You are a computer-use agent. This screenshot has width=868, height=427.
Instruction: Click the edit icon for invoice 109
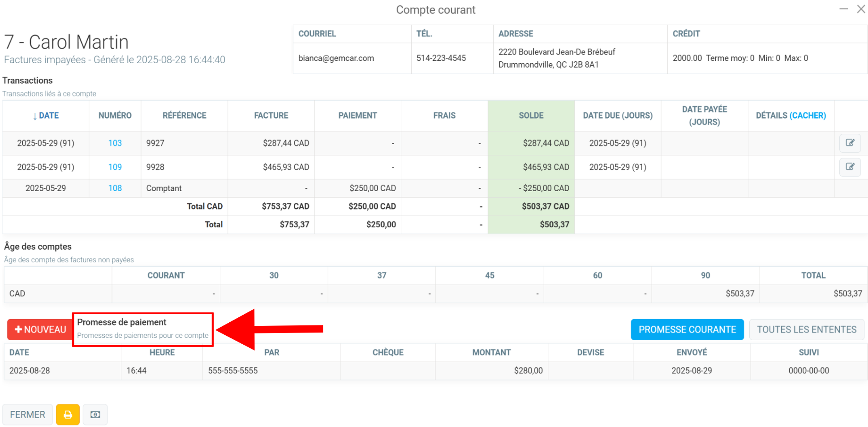(850, 167)
